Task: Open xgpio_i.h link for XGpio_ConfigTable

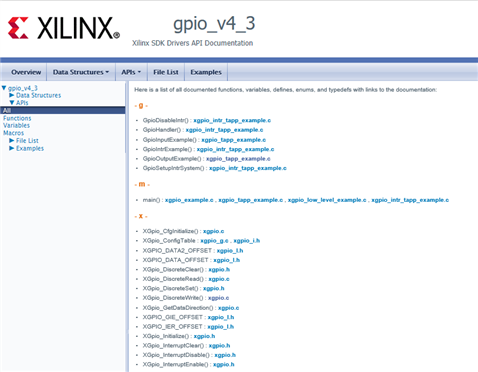Action: tap(247, 241)
